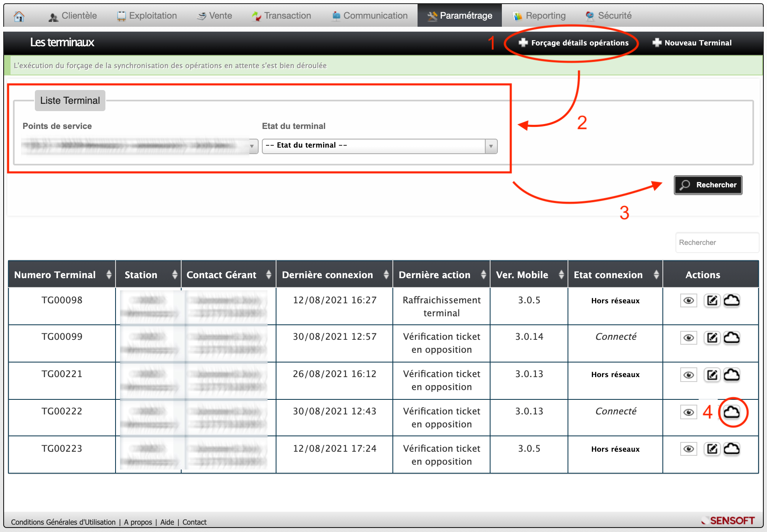Click the cloud icon for TG00098

(x=732, y=300)
